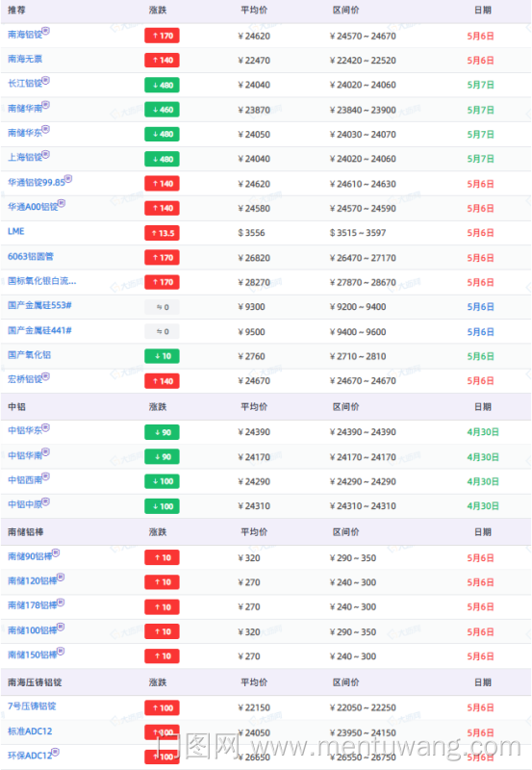Open the 国产金属硅553# link

tap(39, 305)
